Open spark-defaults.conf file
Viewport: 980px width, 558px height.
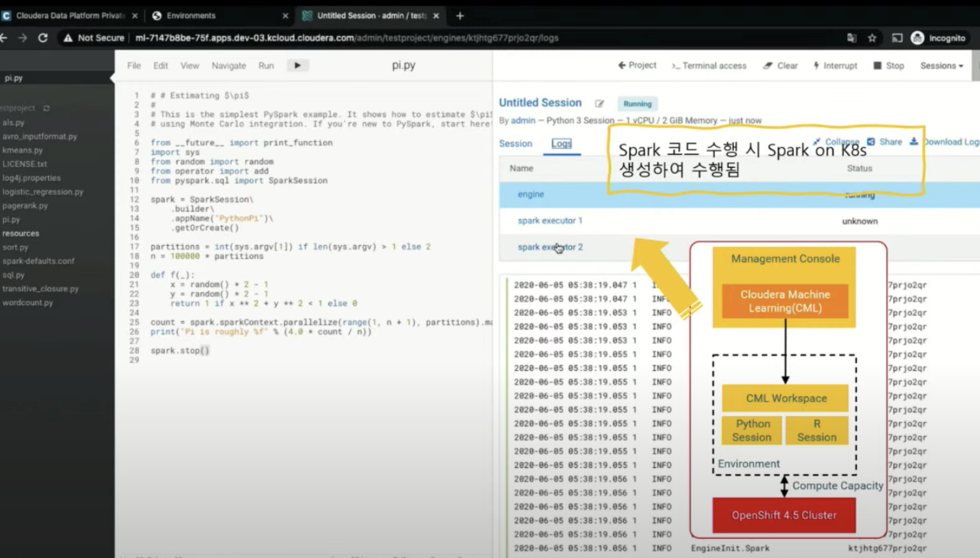click(x=38, y=261)
